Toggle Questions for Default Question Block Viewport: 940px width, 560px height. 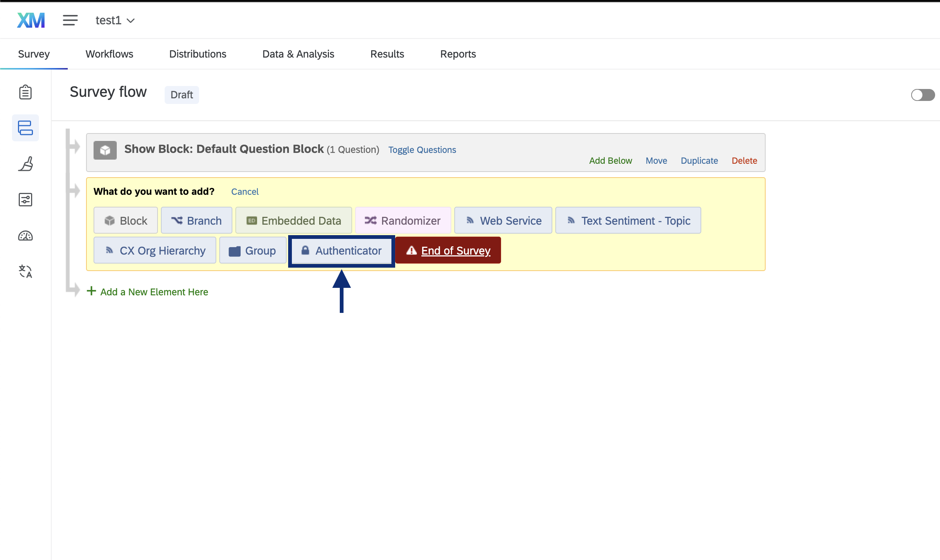pos(422,150)
